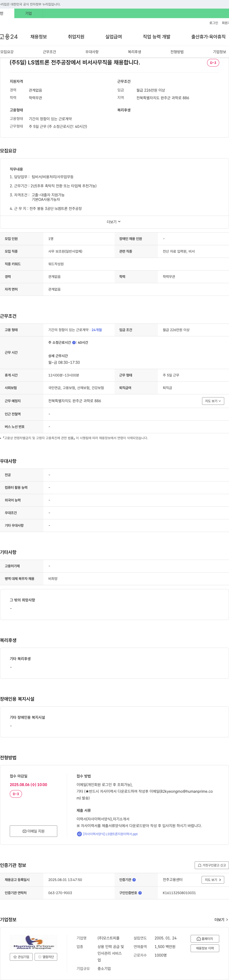Click the 로그인 link
The width and height of the screenshot is (229, 980).
tap(214, 23)
